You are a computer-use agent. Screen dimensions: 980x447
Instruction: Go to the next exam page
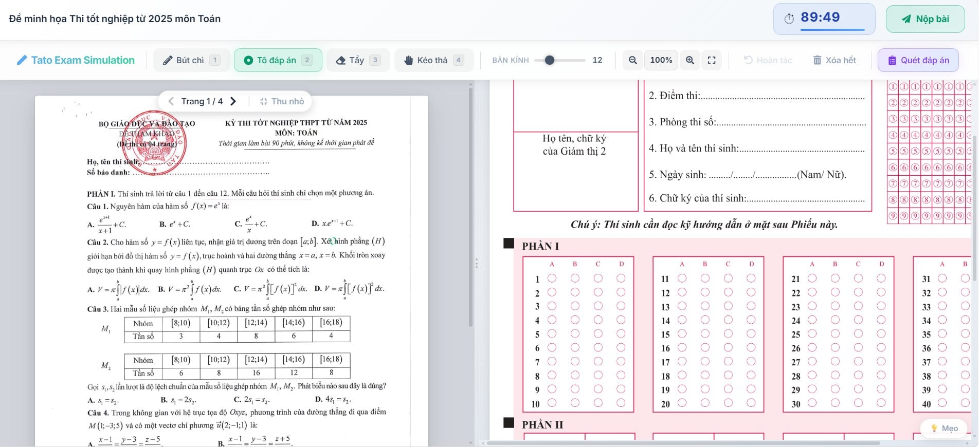[x=233, y=101]
